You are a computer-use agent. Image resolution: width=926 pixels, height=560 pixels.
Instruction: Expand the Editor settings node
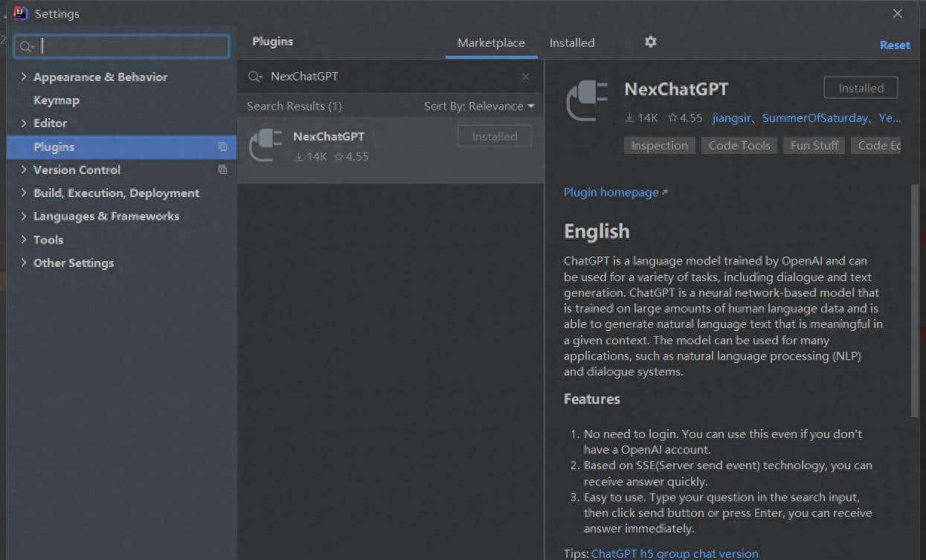[24, 123]
